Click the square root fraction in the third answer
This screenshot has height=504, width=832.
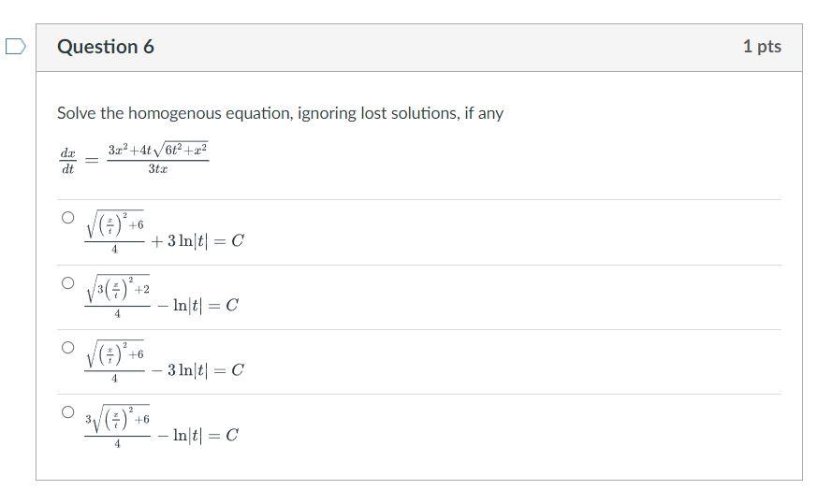pos(114,362)
